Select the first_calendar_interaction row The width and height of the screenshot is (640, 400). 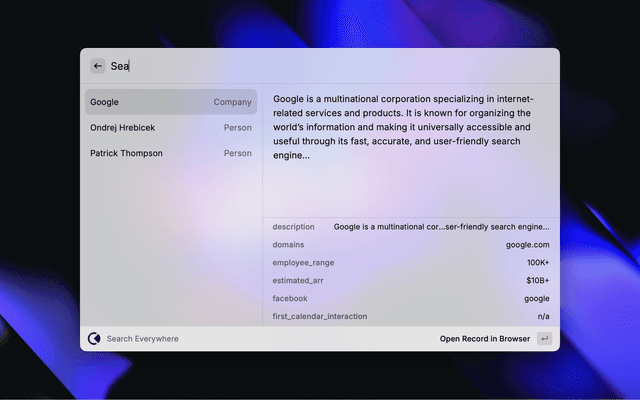(410, 317)
